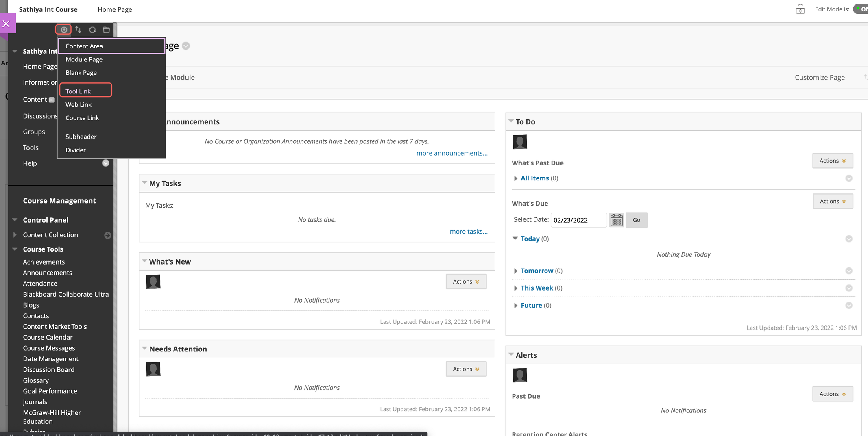This screenshot has width=868, height=436.
Task: Click the Tomorrow row options circle
Action: tap(849, 271)
